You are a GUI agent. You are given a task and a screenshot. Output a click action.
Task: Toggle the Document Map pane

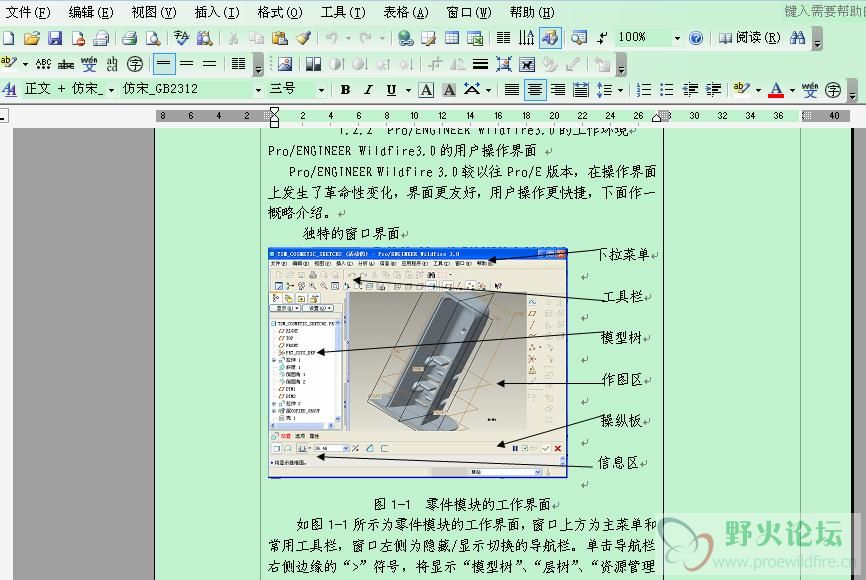[578, 38]
